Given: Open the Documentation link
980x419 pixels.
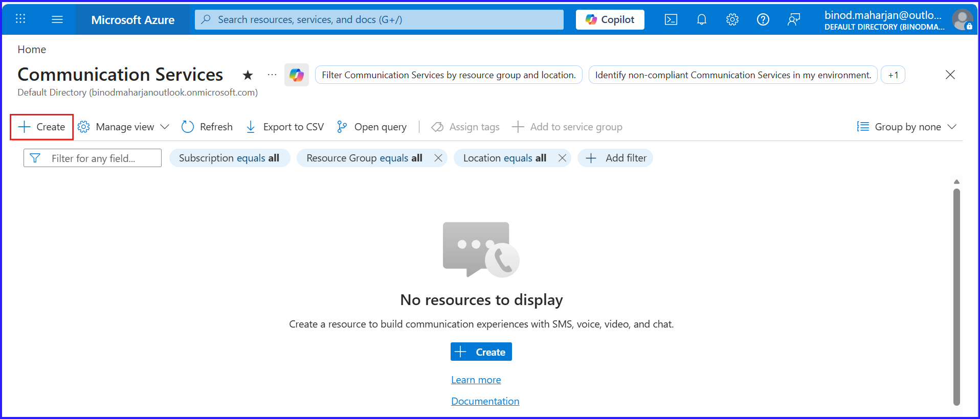Looking at the screenshot, I should click(x=485, y=401).
